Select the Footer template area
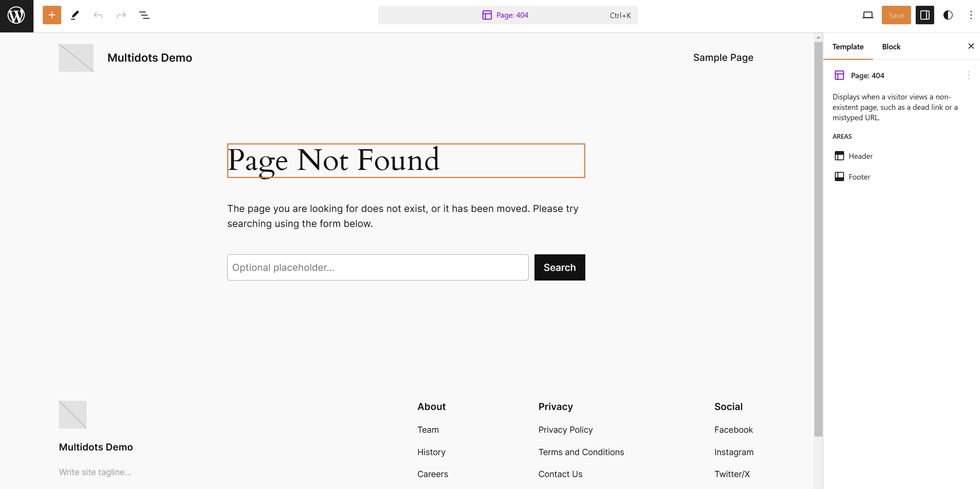980x489 pixels. click(859, 177)
